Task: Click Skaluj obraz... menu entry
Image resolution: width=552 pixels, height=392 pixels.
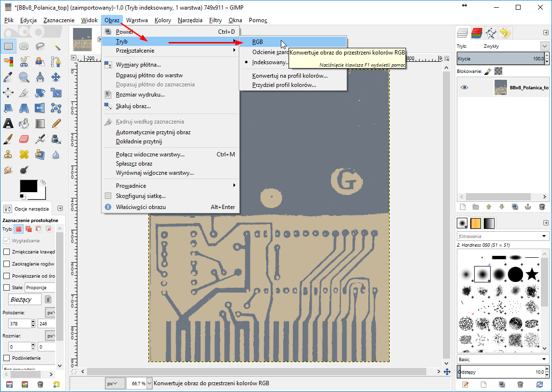Action: pyautogui.click(x=171, y=106)
